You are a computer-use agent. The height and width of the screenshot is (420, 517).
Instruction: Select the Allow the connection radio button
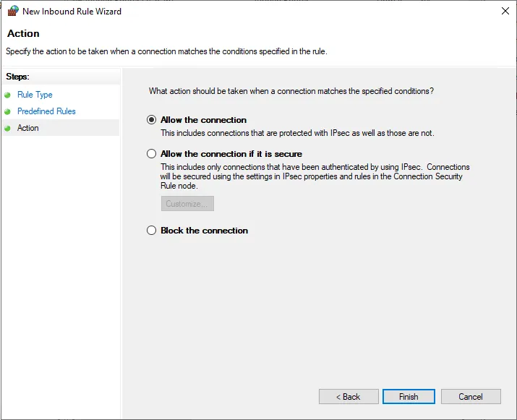151,120
